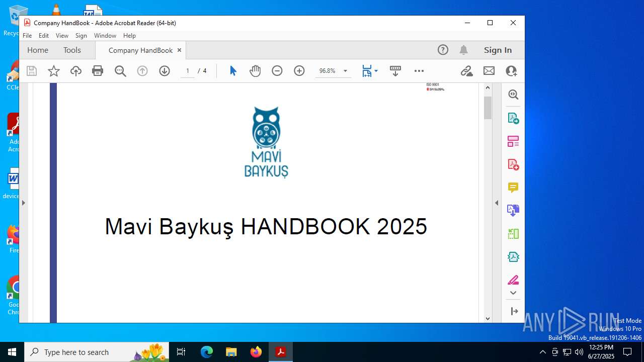This screenshot has height=362, width=644.
Task: Open Export PDF tool in right pane
Action: pos(513,118)
